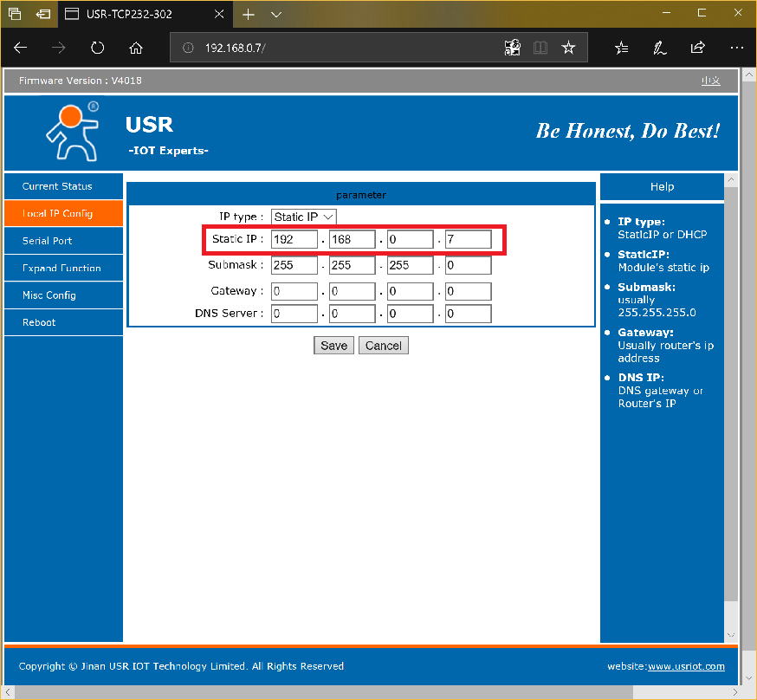757x700 pixels.
Task: Click Gateway last octet field
Action: 468,291
